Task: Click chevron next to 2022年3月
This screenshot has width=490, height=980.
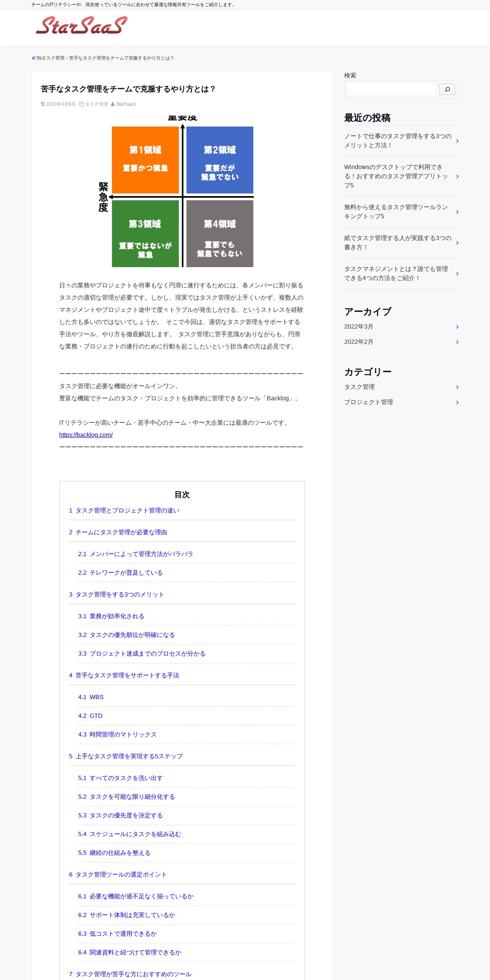Action: coord(457,327)
